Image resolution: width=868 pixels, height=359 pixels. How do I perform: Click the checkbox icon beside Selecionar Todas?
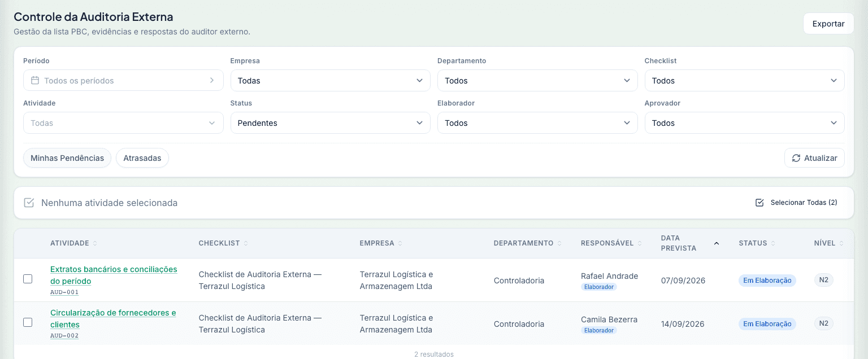point(759,203)
